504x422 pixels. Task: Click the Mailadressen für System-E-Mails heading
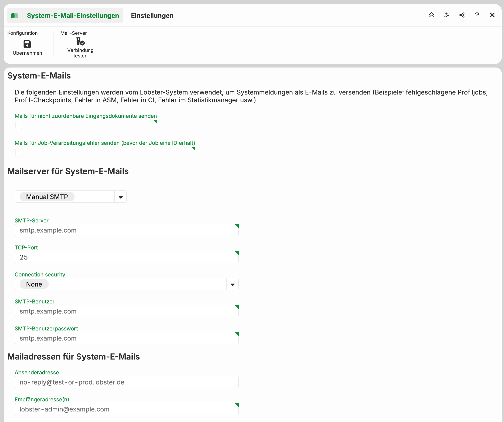point(73,356)
